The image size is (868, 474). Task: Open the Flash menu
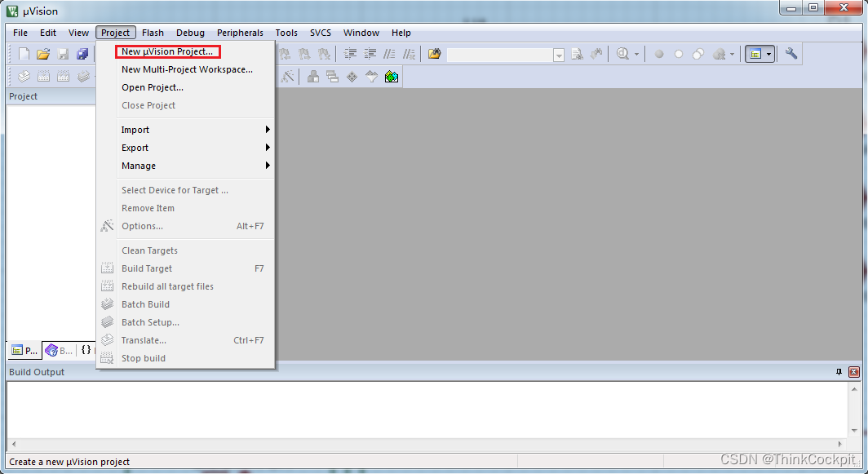point(153,33)
